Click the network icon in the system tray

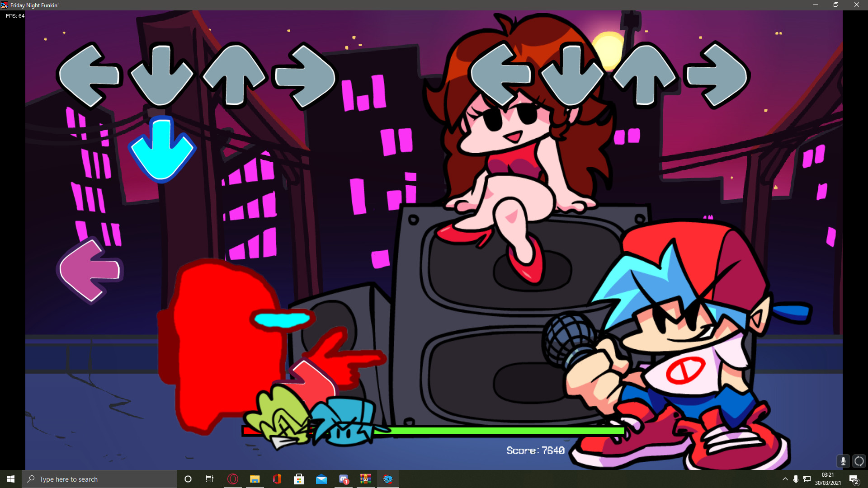click(807, 479)
